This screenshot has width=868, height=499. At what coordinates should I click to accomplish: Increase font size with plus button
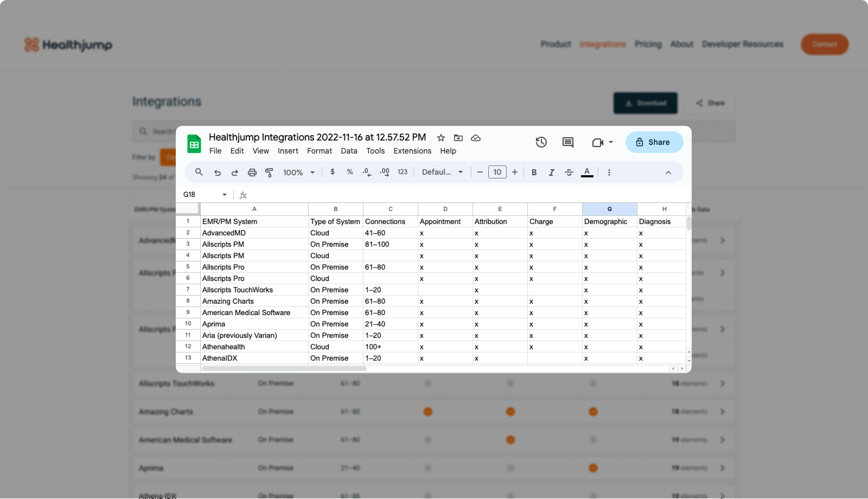(x=515, y=172)
